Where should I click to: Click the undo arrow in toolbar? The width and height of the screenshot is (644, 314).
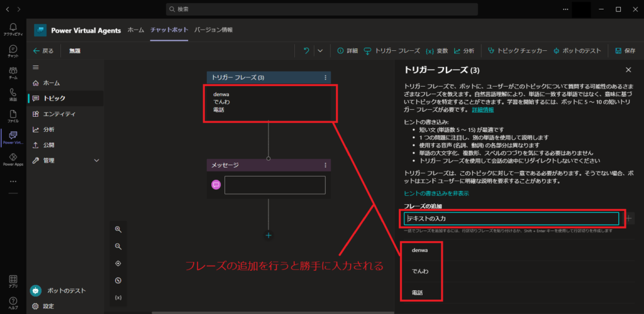click(x=306, y=51)
